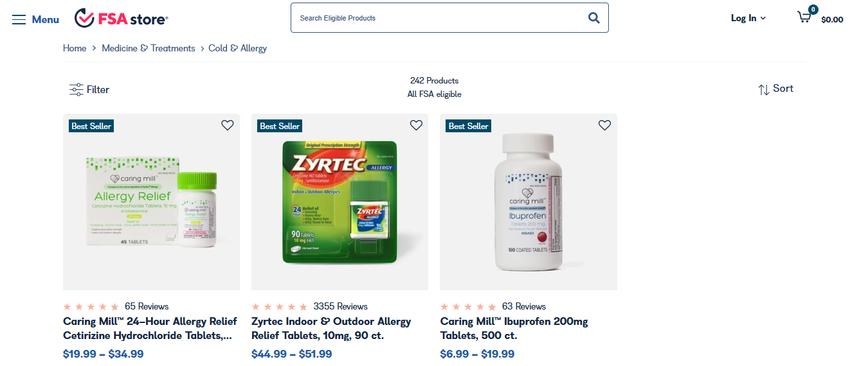Image resolution: width=868 pixels, height=366 pixels.
Task: Favorite the Caring Mill Allergy Relief heart
Action: [x=228, y=125]
